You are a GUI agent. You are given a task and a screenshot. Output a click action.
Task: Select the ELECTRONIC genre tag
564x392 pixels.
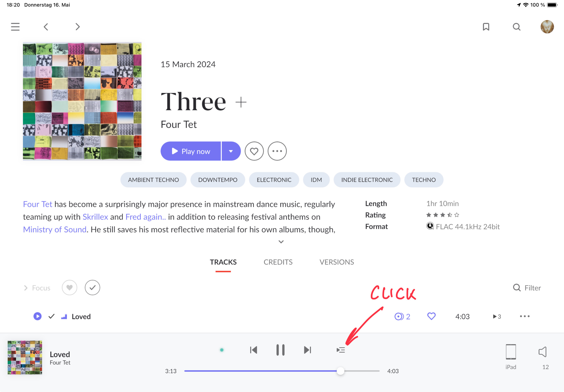(x=274, y=180)
